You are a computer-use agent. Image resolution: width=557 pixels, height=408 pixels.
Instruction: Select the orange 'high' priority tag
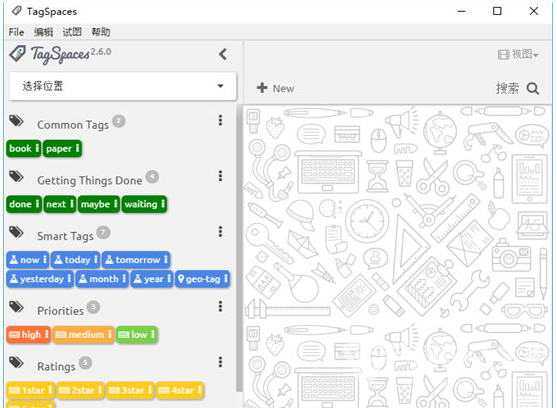pyautogui.click(x=28, y=334)
